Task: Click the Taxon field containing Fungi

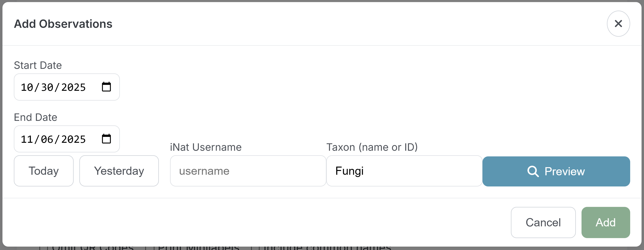Action: (404, 171)
